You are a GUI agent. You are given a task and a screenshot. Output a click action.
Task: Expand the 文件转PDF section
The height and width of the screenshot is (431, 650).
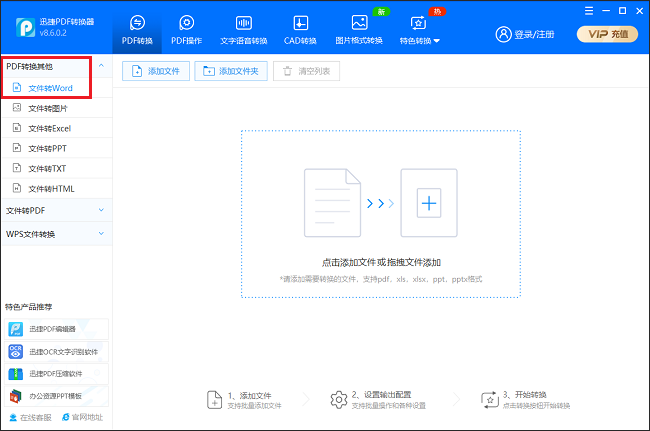click(x=55, y=211)
